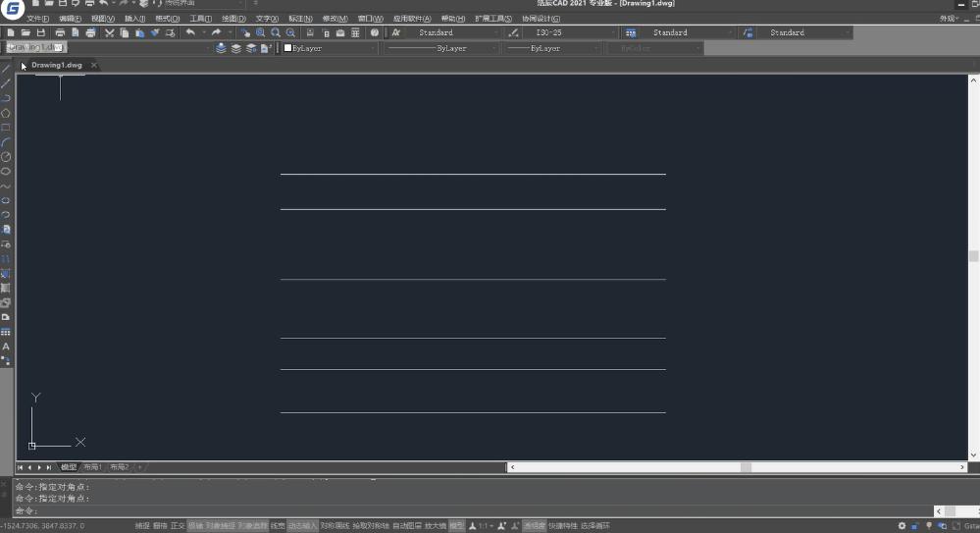Close the Drawing1.dwg tab
Screen dimensions: 980x533
point(94,65)
